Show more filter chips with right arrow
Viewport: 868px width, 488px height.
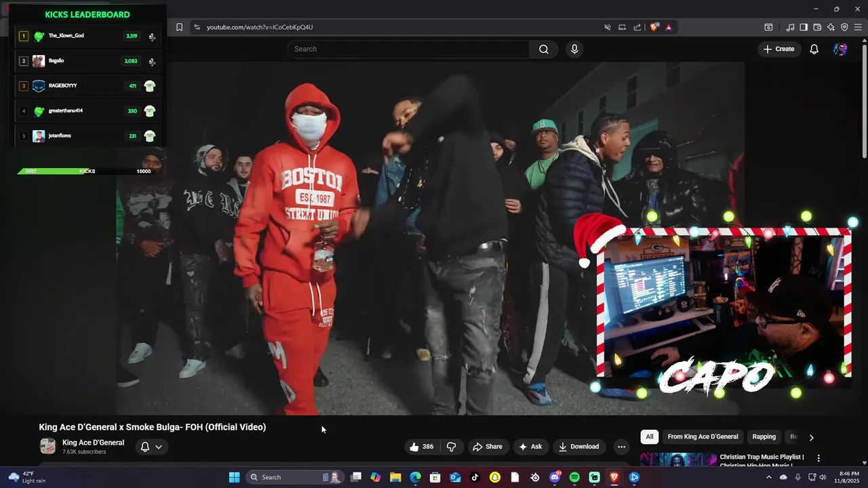coord(811,437)
